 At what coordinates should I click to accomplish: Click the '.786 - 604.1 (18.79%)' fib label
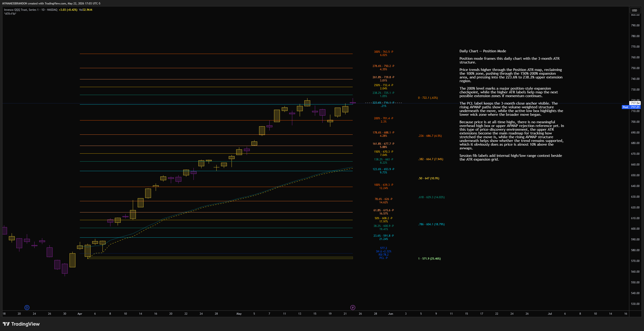(431, 224)
